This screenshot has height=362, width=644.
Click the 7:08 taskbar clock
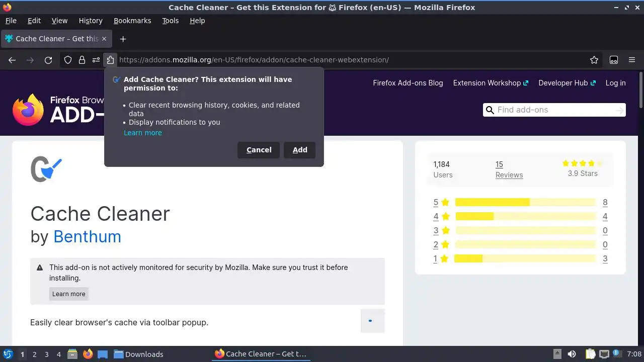click(634, 354)
